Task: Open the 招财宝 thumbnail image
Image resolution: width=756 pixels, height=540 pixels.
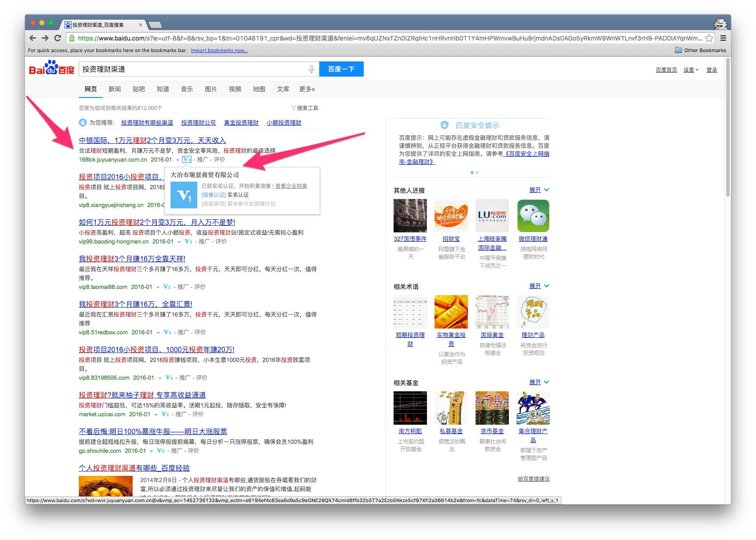Action: pos(451,215)
